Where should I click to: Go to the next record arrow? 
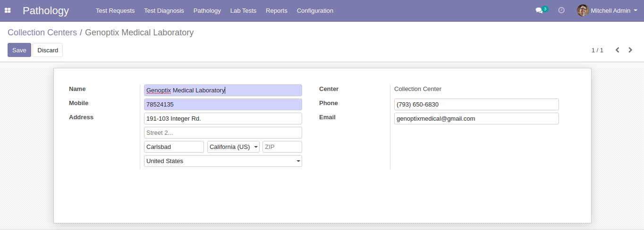[630, 50]
